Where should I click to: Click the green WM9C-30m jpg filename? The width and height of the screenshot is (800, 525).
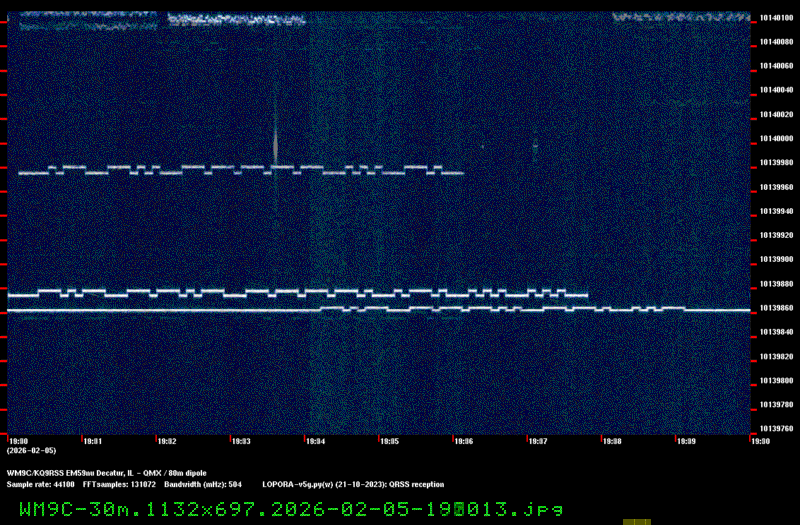pos(291,509)
